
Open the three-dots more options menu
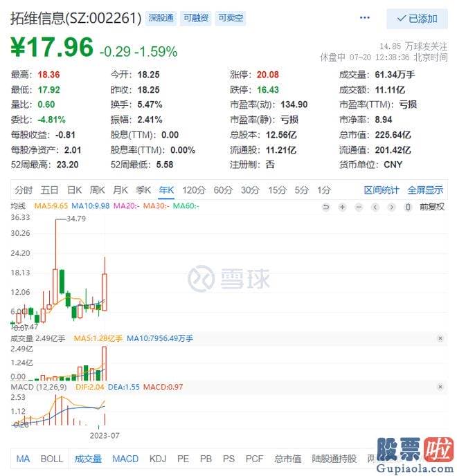365,18
